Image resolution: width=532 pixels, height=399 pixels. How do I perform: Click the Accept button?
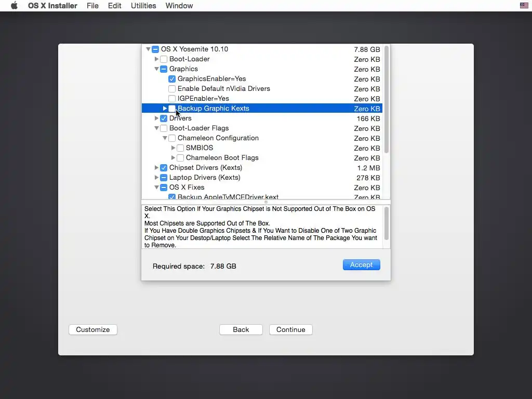362,264
